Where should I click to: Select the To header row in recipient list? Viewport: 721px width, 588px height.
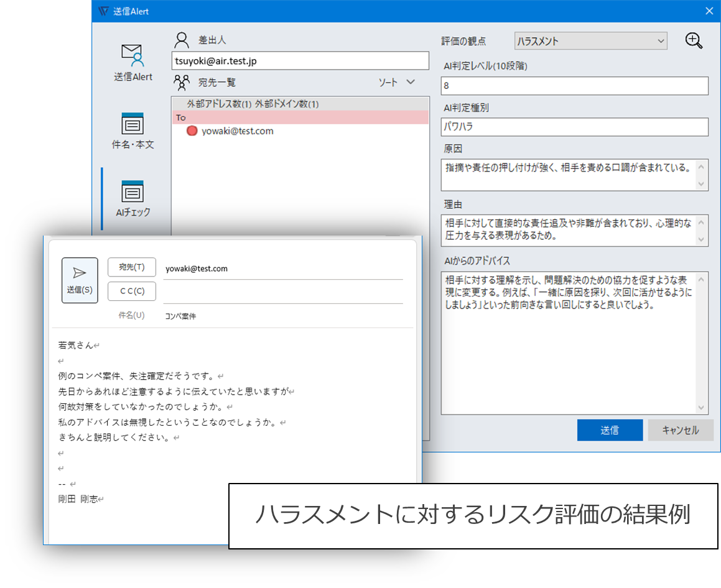pyautogui.click(x=300, y=117)
